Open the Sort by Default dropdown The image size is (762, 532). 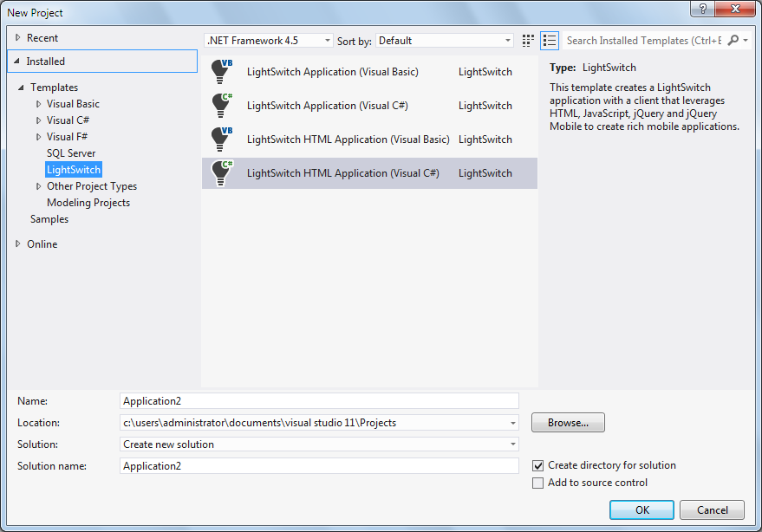click(x=444, y=41)
